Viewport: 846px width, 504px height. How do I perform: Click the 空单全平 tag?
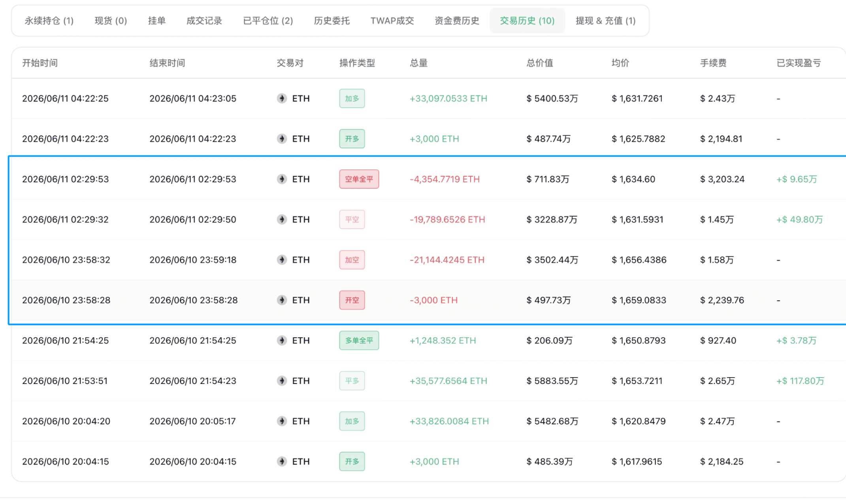tap(359, 179)
